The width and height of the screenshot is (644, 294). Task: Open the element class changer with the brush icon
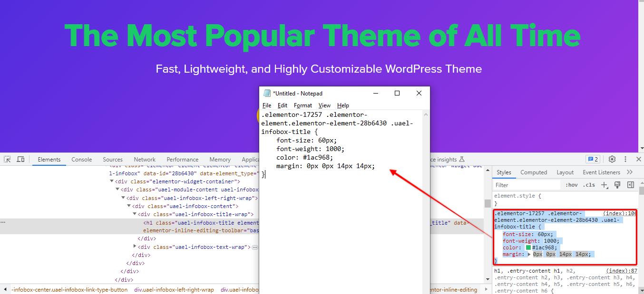[x=617, y=185]
